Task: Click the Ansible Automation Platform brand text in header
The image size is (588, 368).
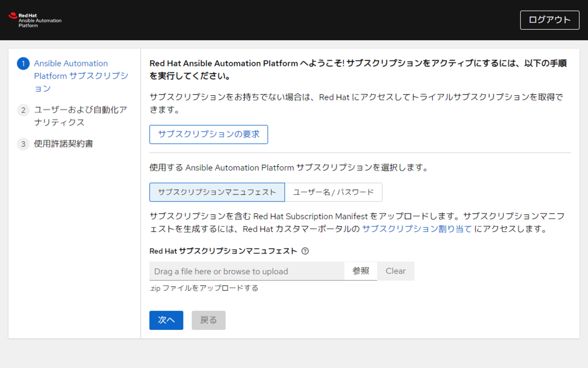Action: (x=40, y=21)
